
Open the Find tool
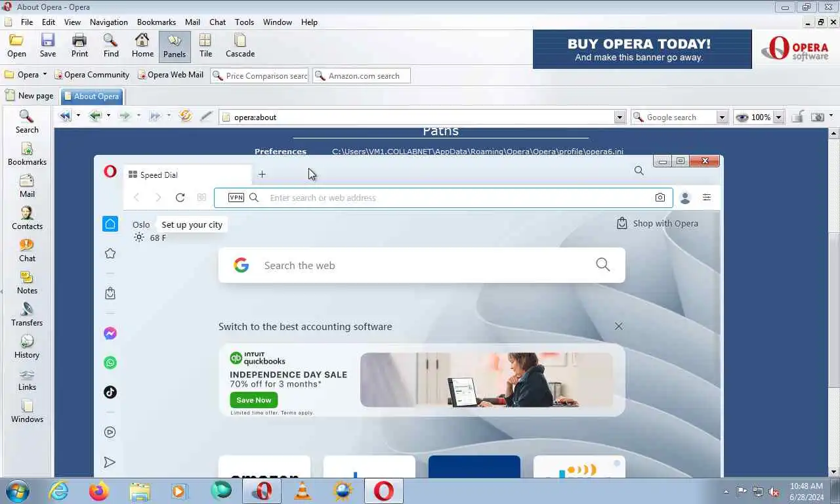click(111, 46)
